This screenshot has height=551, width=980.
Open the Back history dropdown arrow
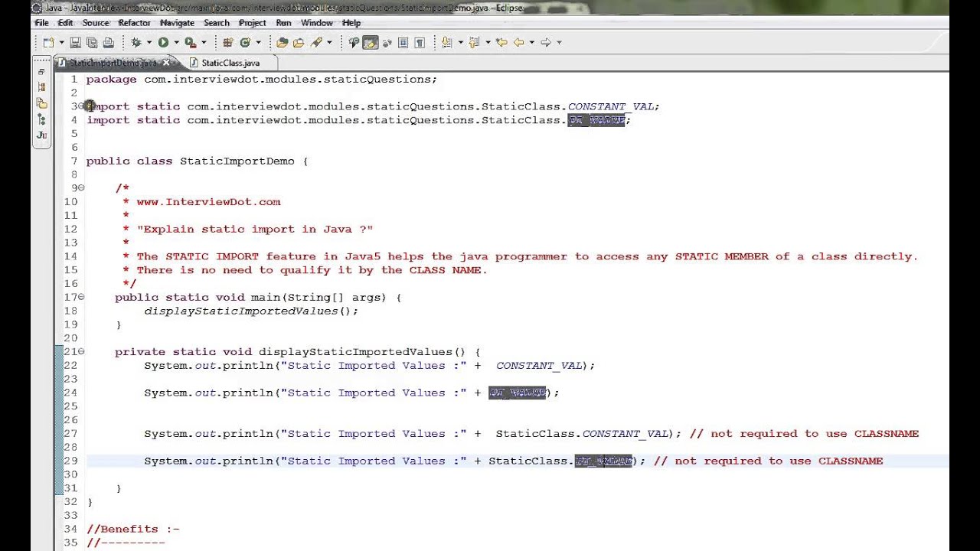coord(531,42)
